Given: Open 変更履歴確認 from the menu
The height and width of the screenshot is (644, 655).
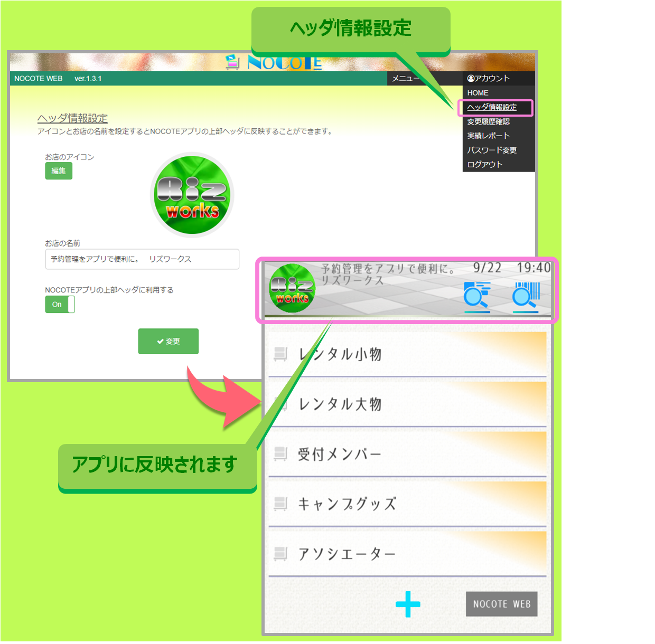Looking at the screenshot, I should pyautogui.click(x=489, y=121).
